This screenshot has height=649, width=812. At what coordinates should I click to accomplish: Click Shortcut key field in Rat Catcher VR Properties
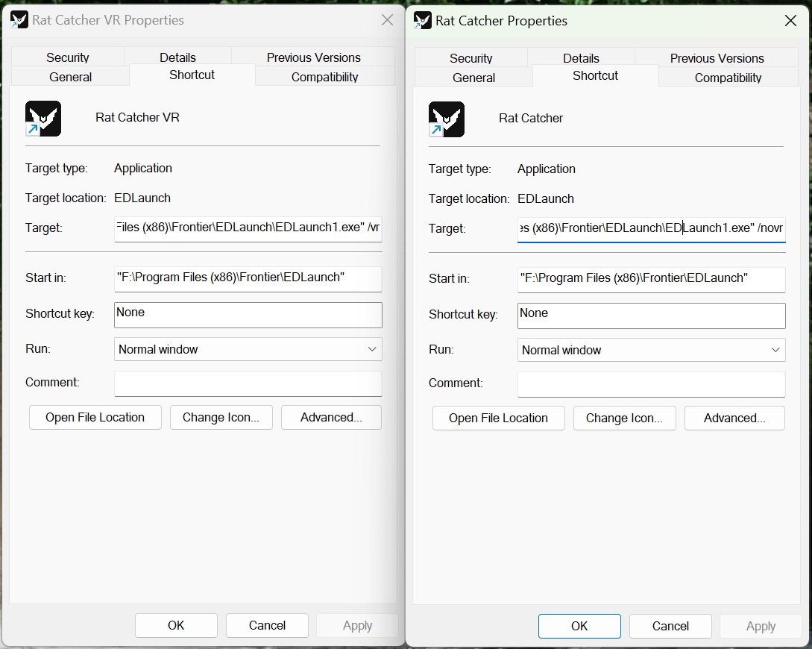coord(248,315)
